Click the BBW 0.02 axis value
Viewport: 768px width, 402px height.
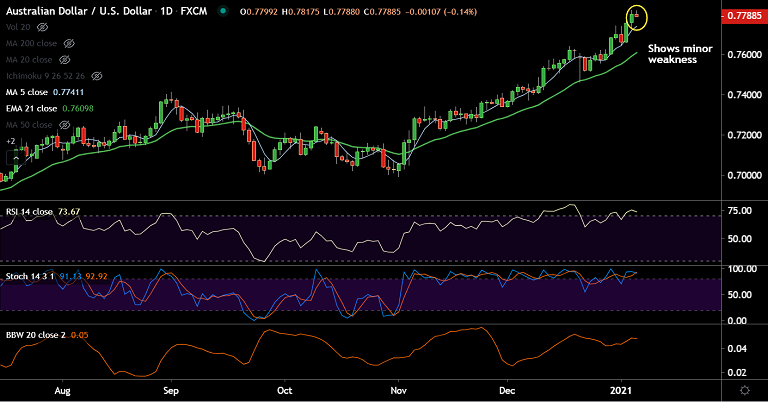coord(737,373)
